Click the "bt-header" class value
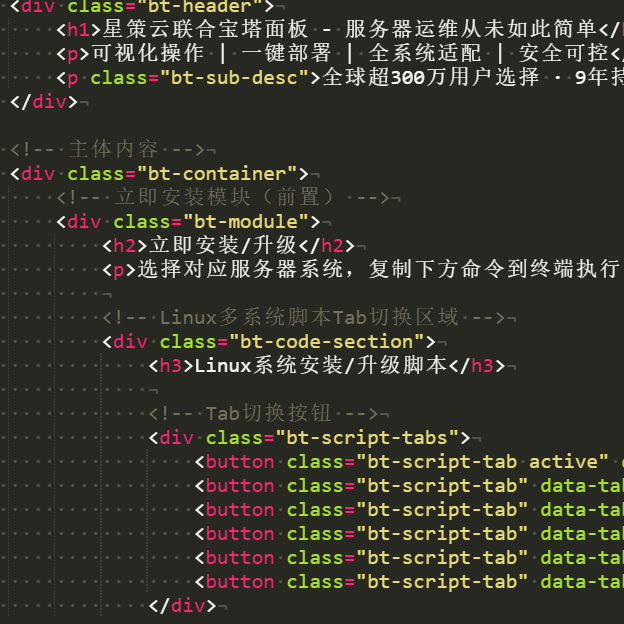 coord(200,6)
